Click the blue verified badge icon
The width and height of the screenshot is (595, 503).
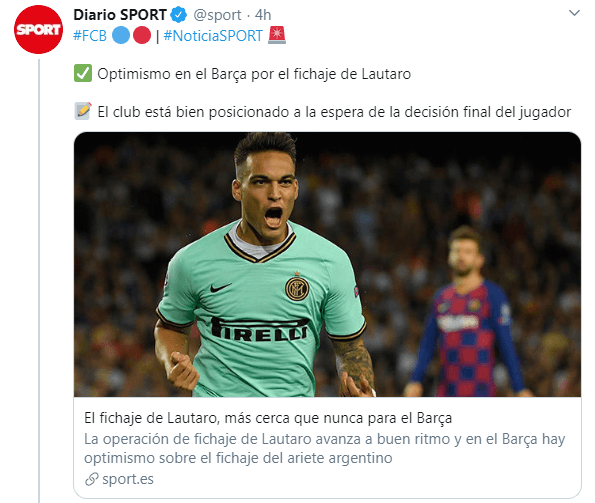(178, 15)
